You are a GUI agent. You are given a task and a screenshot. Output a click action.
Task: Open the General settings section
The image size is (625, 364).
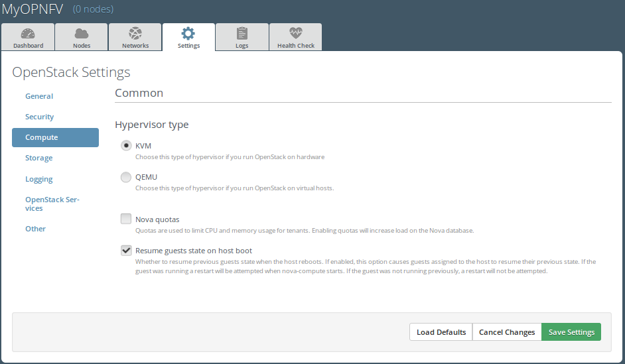pos(39,96)
